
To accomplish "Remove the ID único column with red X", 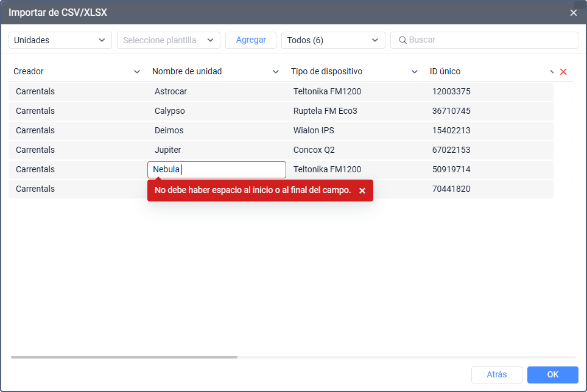I will click(563, 72).
